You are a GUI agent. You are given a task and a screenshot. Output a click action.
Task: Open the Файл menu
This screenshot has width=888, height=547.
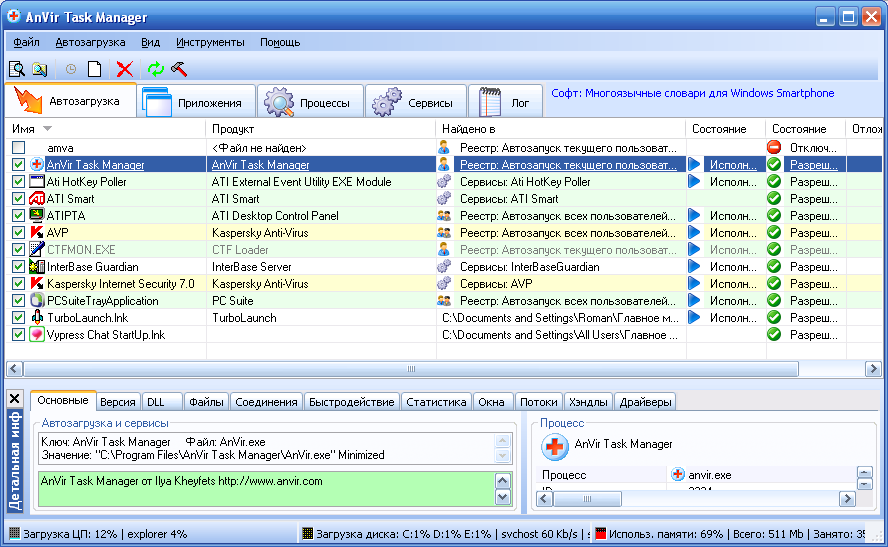26,42
